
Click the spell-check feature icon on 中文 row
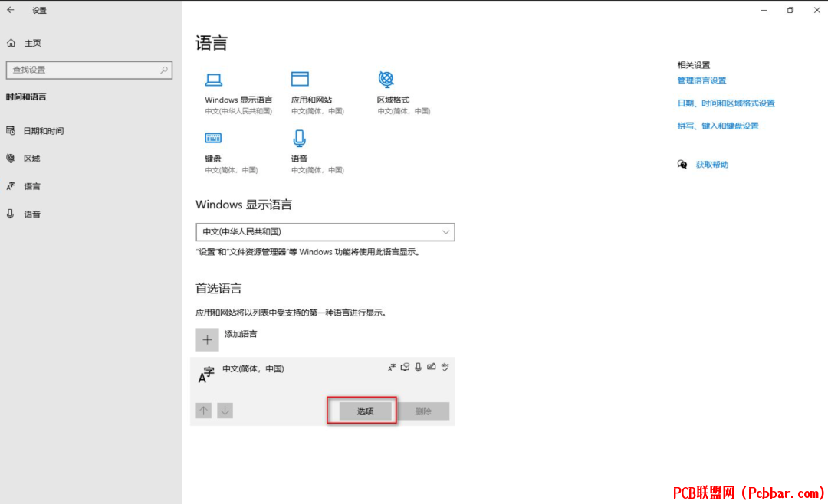click(445, 367)
